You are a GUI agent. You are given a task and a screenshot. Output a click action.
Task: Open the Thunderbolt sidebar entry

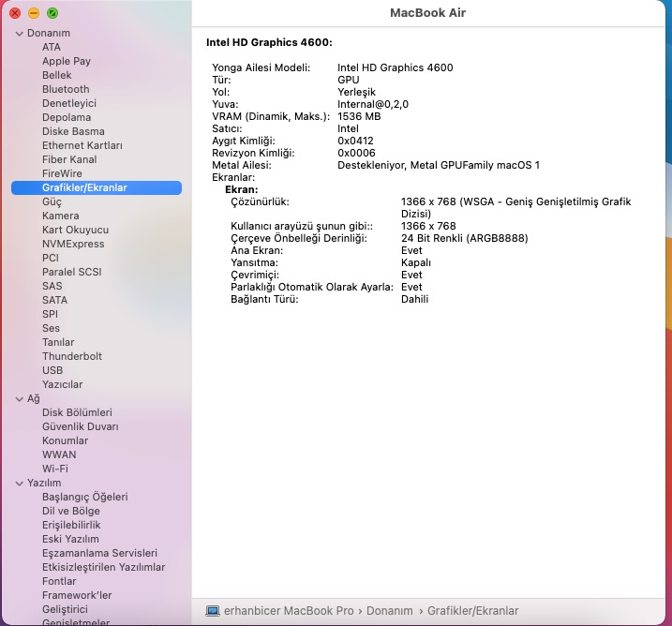pos(72,357)
